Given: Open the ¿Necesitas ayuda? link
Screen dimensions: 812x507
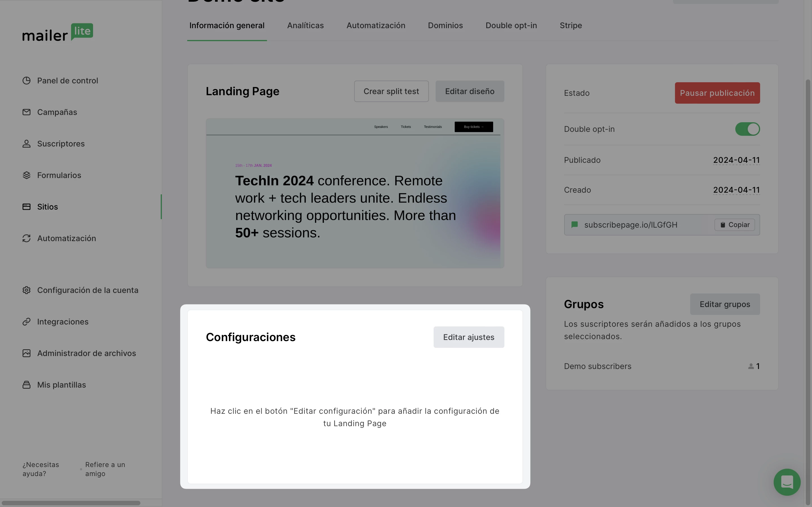Looking at the screenshot, I should coord(41,469).
